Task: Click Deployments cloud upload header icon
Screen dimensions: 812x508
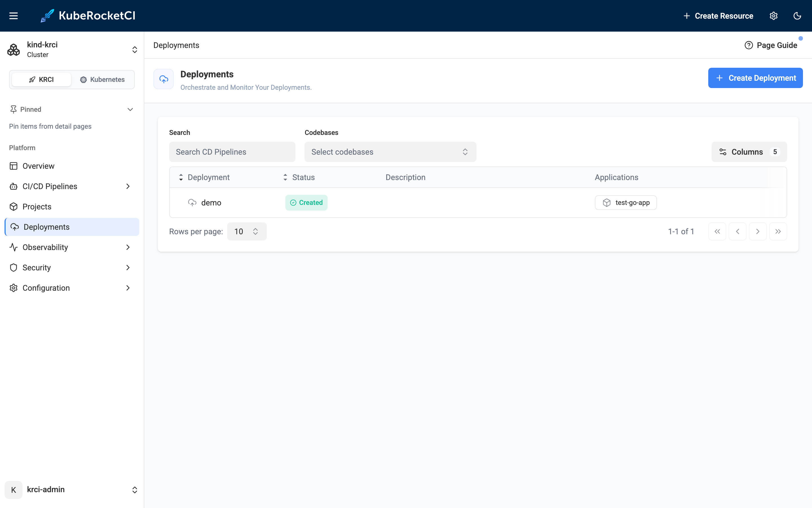Action: 164,79
